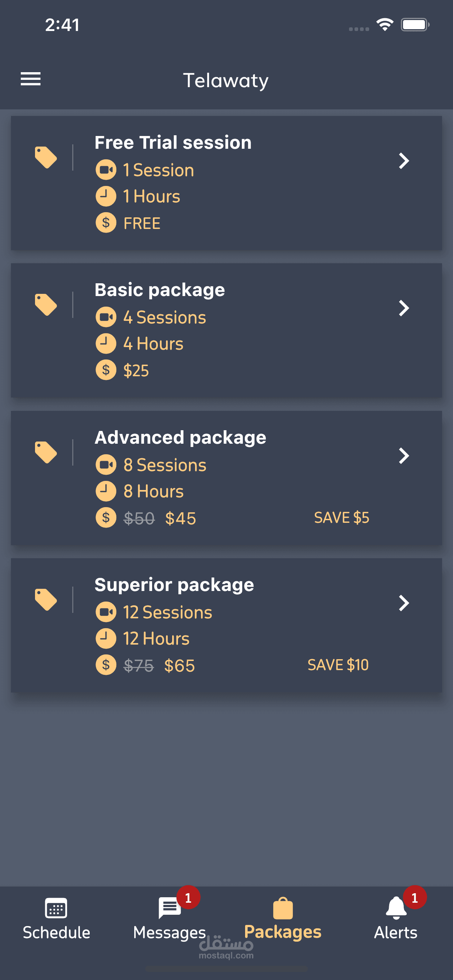Screen dimensions: 453x980
Task: Tap the Telawaty header title
Action: tap(226, 80)
